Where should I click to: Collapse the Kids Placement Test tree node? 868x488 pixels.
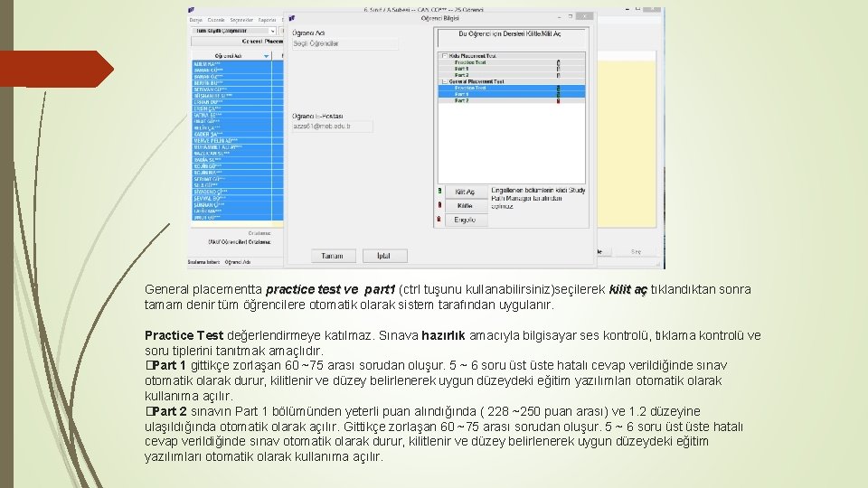[444, 56]
